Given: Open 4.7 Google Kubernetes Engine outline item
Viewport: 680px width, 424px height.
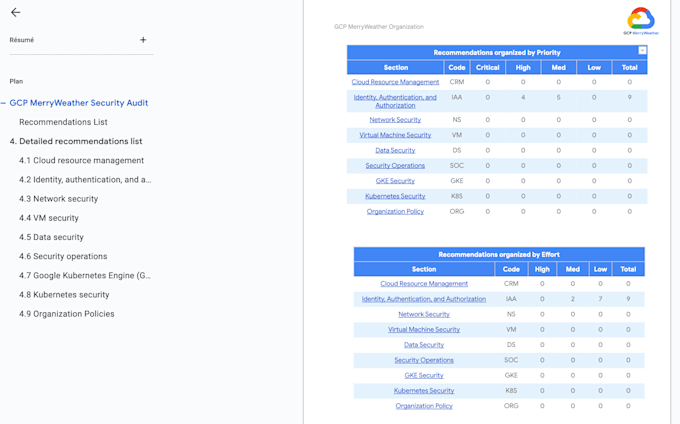Looking at the screenshot, I should point(85,275).
